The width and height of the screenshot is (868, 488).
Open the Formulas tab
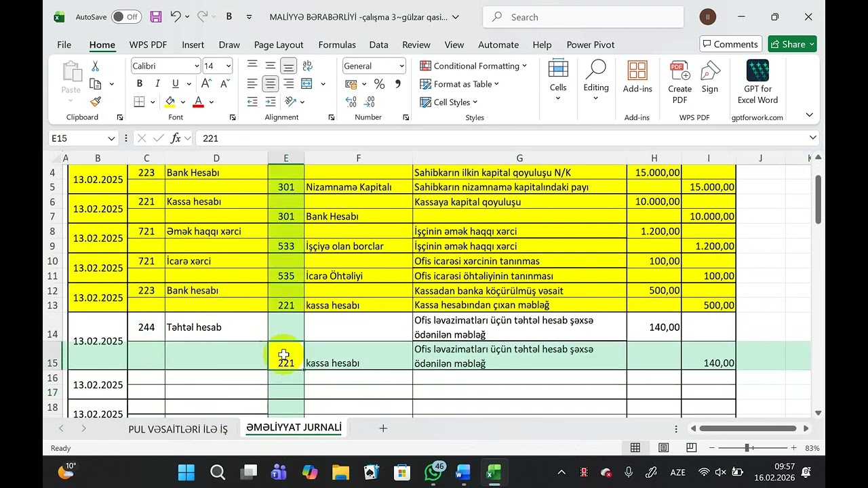pos(337,45)
